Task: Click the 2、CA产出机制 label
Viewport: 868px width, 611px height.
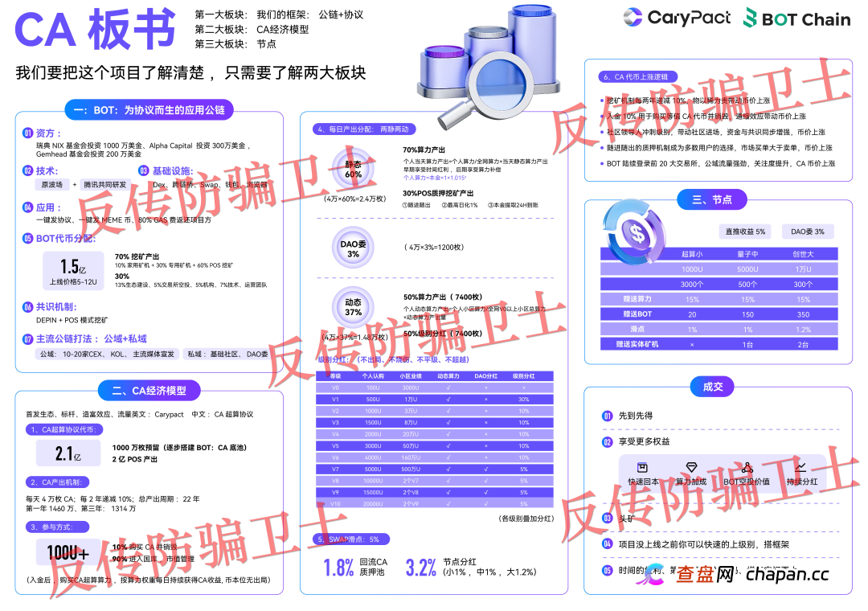Action: (58, 482)
